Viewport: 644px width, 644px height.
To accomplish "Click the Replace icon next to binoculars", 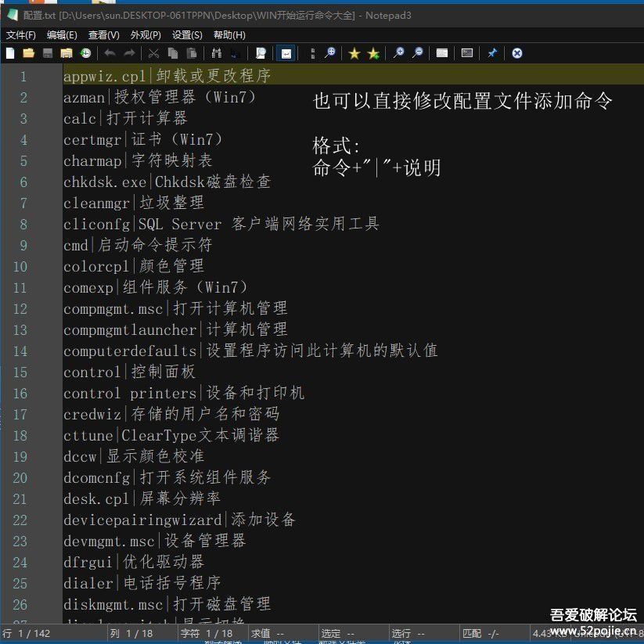I will pos(236,53).
